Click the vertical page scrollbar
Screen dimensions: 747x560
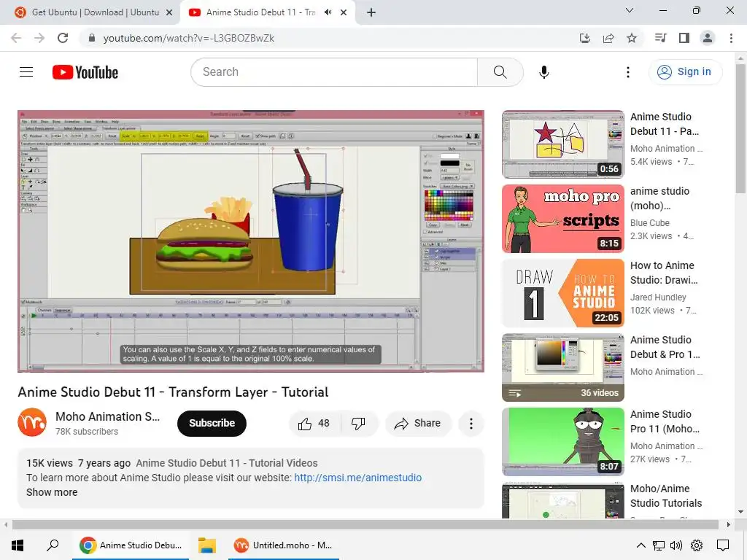coord(740,128)
